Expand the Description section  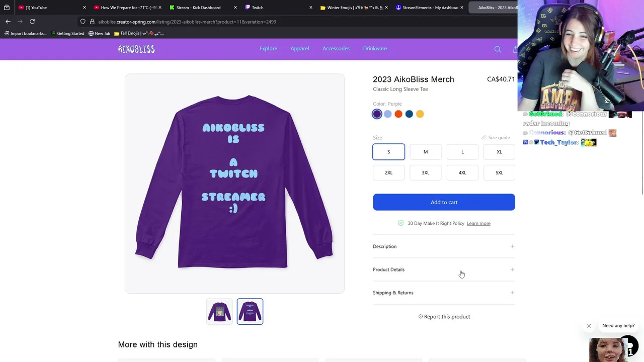click(444, 246)
